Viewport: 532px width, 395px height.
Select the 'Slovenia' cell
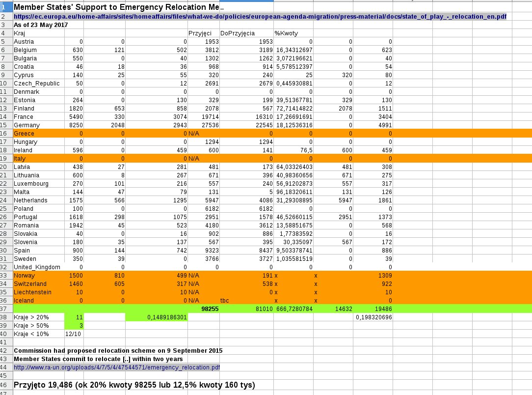pyautogui.click(x=39, y=242)
